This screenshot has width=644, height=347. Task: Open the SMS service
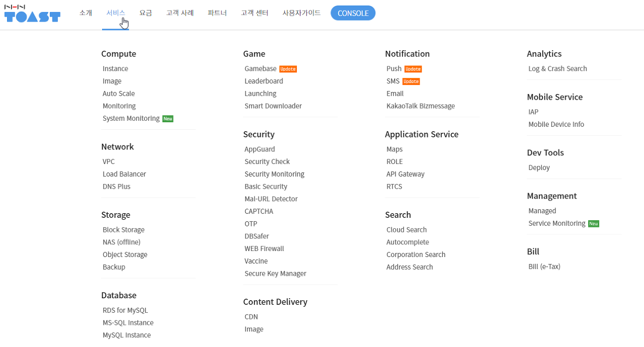[x=393, y=81]
